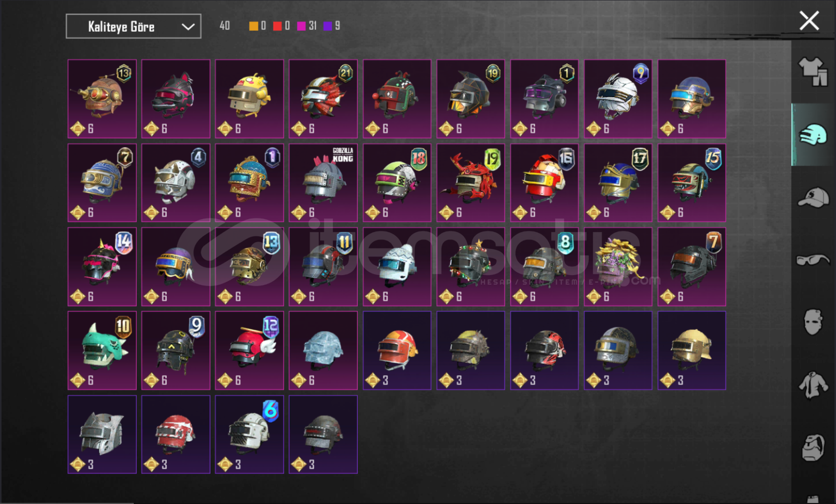Viewport: 836px width, 504px height.
Task: Open the jacket category icon
Action: point(813,385)
